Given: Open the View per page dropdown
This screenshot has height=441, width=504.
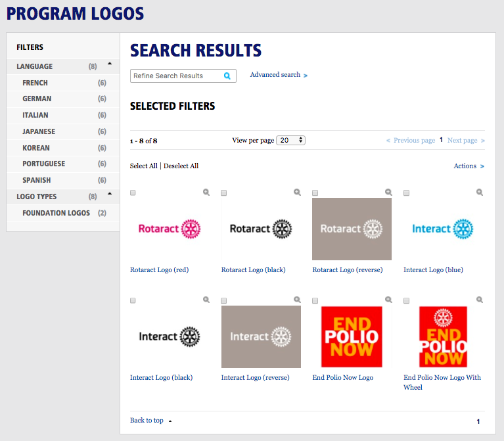Looking at the screenshot, I should click(290, 140).
